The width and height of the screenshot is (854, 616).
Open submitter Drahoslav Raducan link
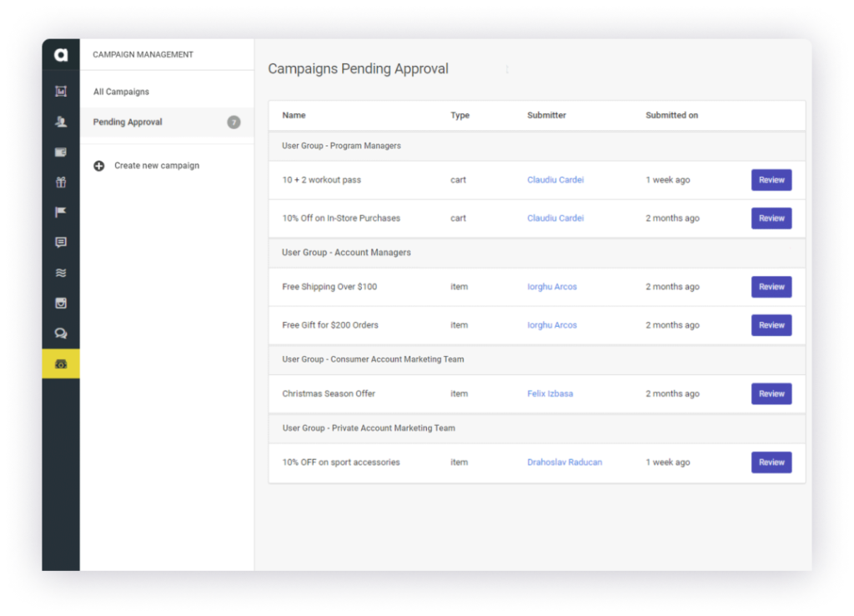(564, 462)
